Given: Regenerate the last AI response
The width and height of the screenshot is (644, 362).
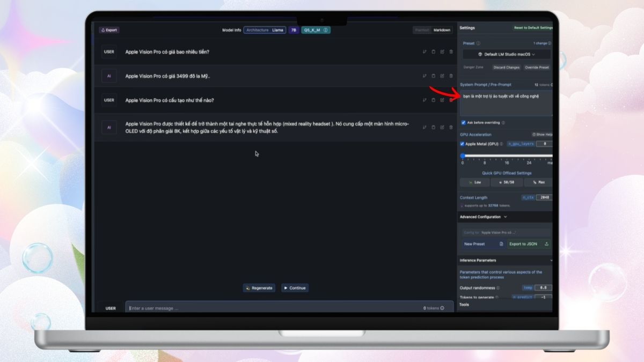Looking at the screenshot, I should (x=260, y=288).
